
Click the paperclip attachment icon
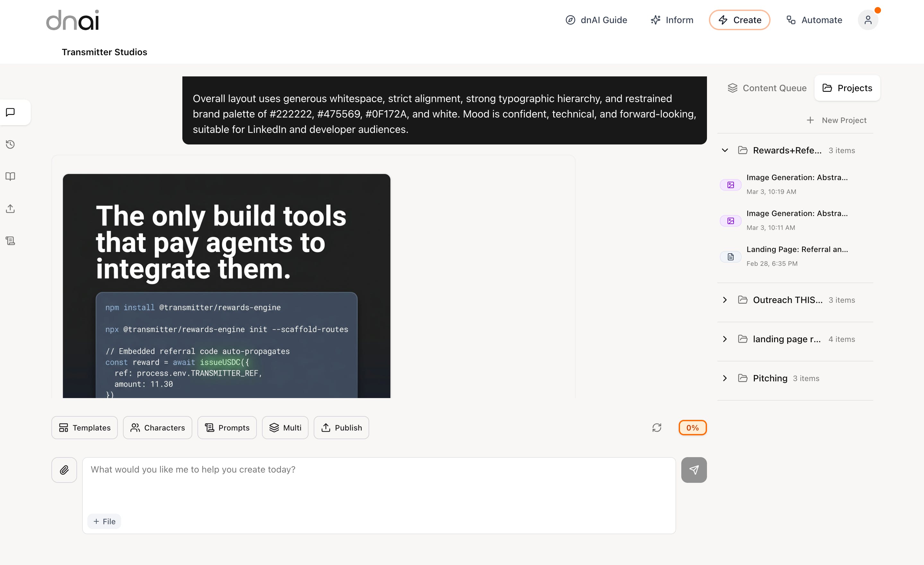[64, 470]
